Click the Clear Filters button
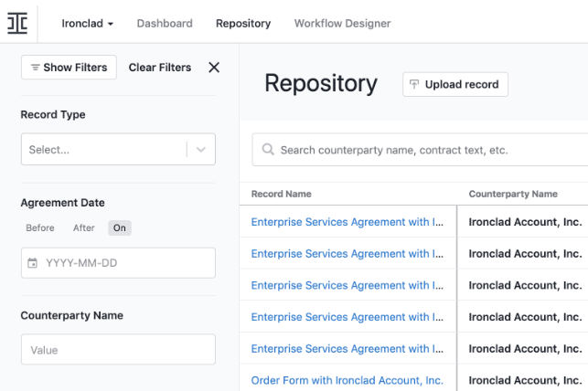This screenshot has width=588, height=391. click(160, 68)
